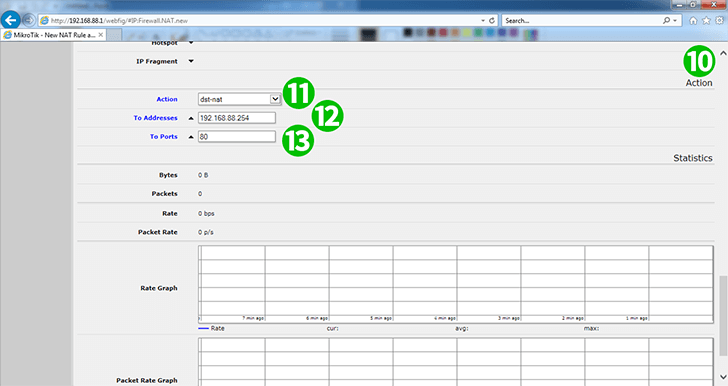Click the Packet Rate value 0 p/s

pos(206,232)
